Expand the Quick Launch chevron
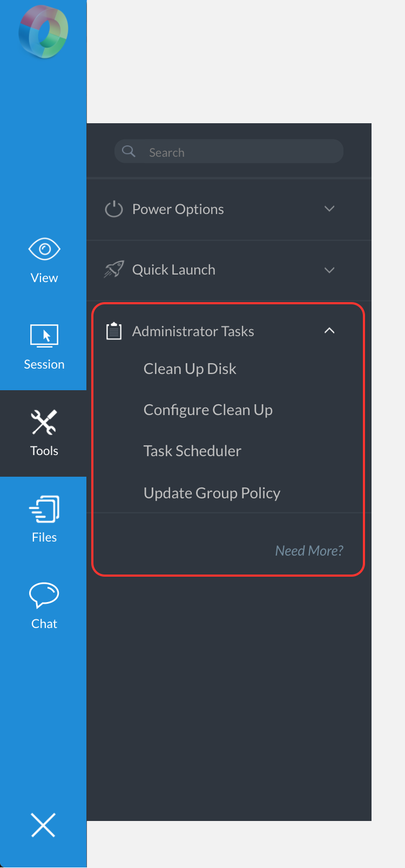 click(x=329, y=270)
